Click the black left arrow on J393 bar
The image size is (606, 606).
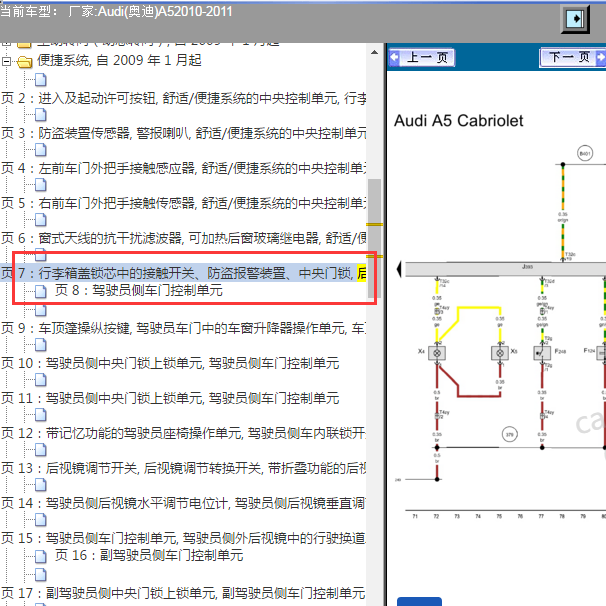tap(400, 269)
